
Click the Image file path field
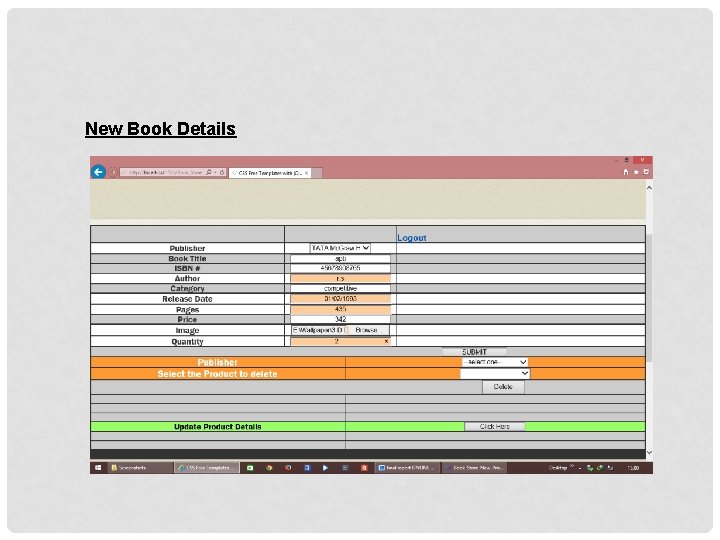[x=318, y=330]
